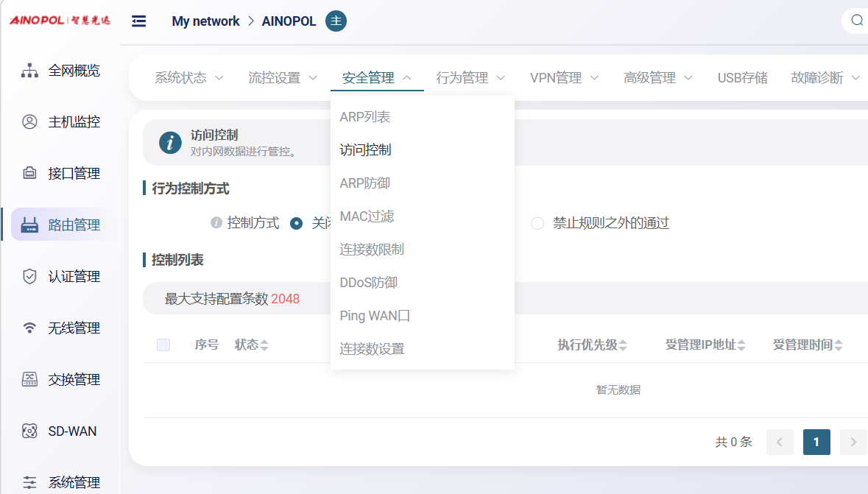Click the 无线管理 Wi-Fi icon
The height and width of the screenshot is (494, 868).
point(29,328)
